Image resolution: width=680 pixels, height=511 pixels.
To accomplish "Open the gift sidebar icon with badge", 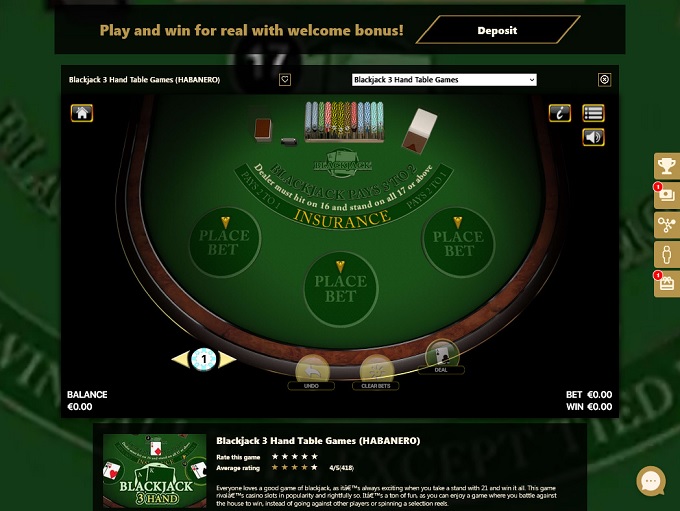I will 667,284.
